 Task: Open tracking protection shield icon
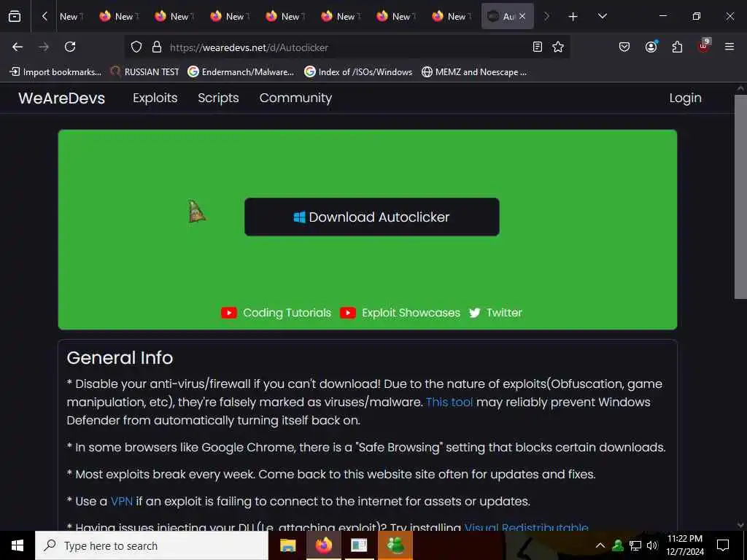point(136,47)
